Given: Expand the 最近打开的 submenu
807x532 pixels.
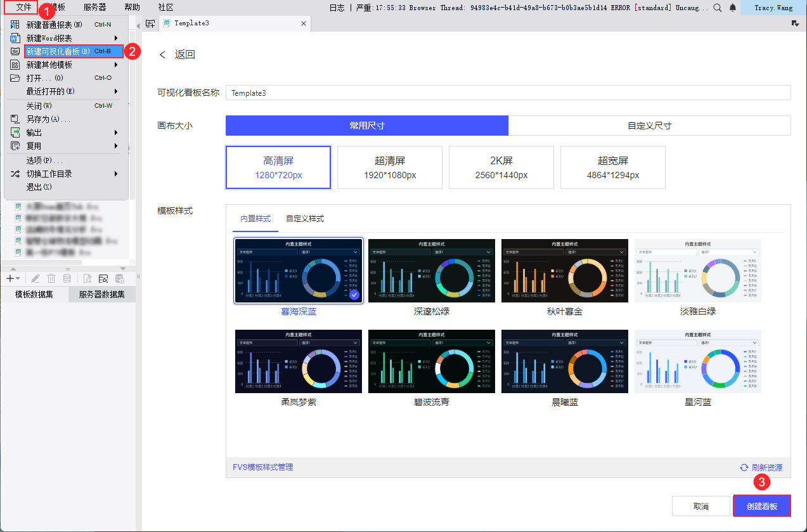Looking at the screenshot, I should tap(116, 91).
